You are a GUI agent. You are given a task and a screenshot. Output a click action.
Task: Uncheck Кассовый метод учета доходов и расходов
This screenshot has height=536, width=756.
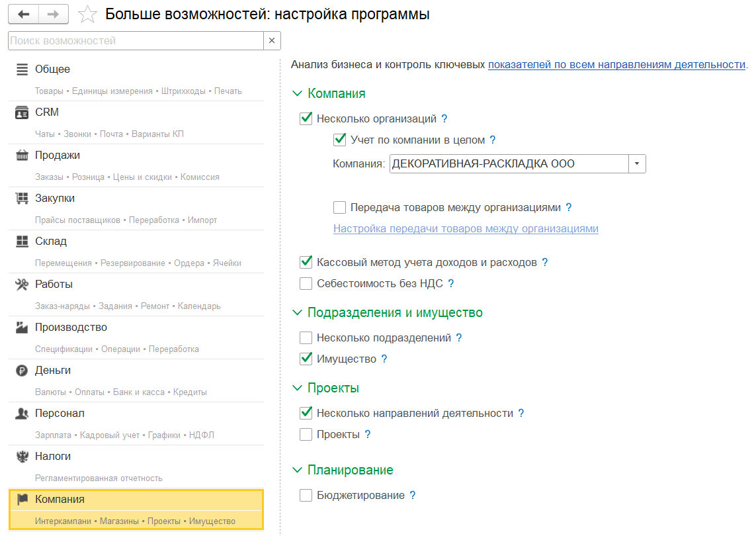306,263
